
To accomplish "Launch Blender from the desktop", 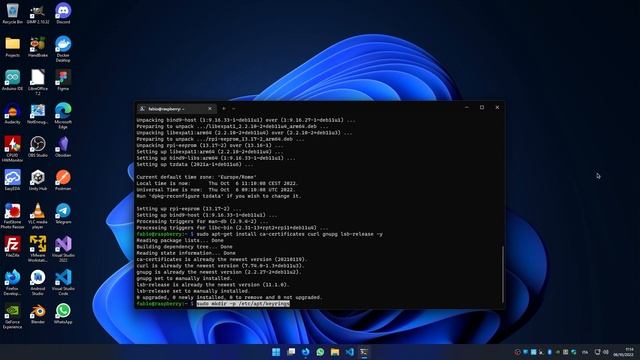I will [x=38, y=314].
